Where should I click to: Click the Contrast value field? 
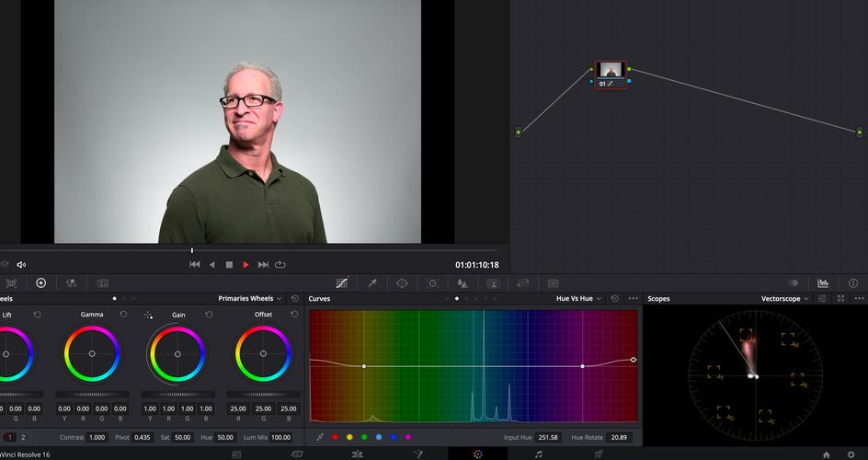[x=97, y=437]
